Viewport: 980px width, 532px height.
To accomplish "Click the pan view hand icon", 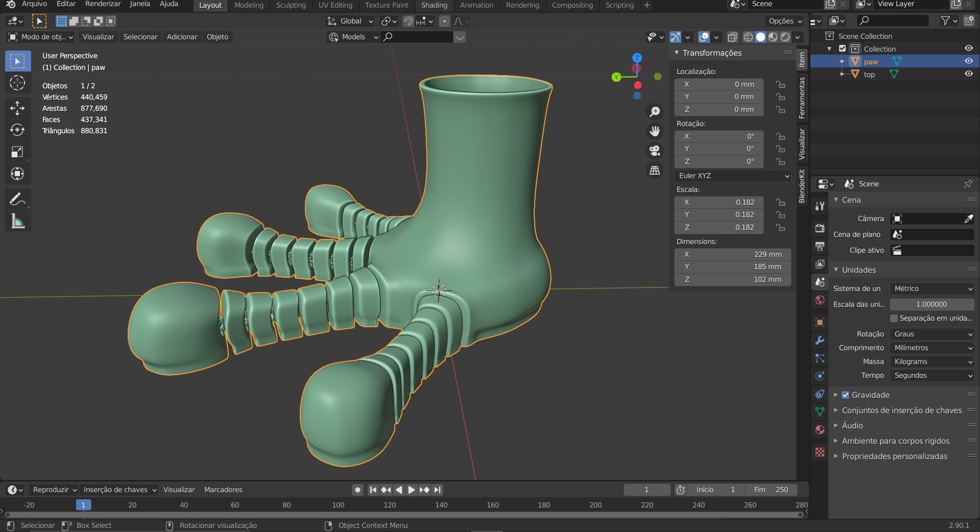I will coord(655,131).
